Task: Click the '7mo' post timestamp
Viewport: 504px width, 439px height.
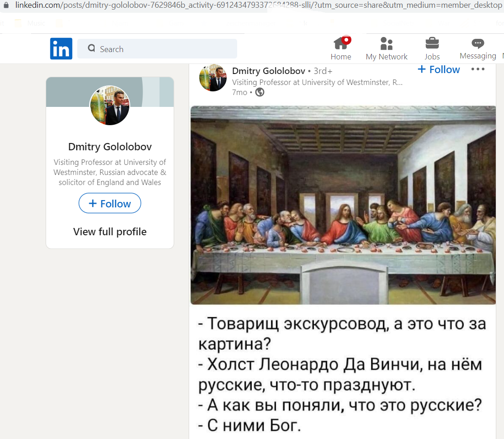Action: (240, 92)
